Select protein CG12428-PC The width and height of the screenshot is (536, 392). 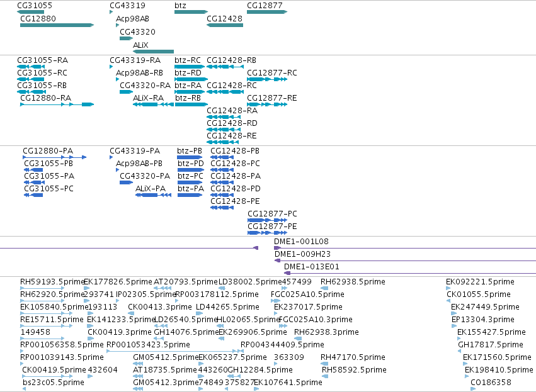(x=235, y=164)
